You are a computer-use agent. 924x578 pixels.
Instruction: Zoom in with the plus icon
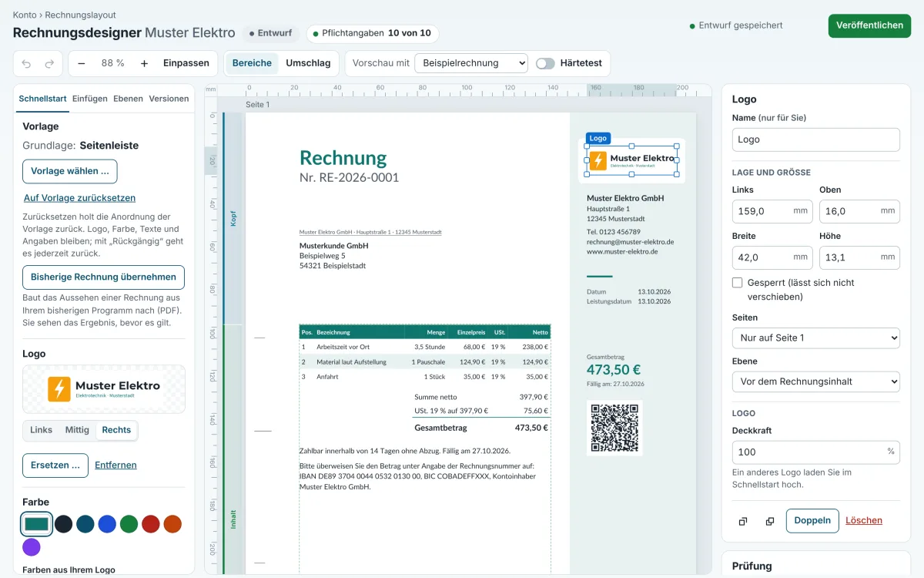pos(144,63)
